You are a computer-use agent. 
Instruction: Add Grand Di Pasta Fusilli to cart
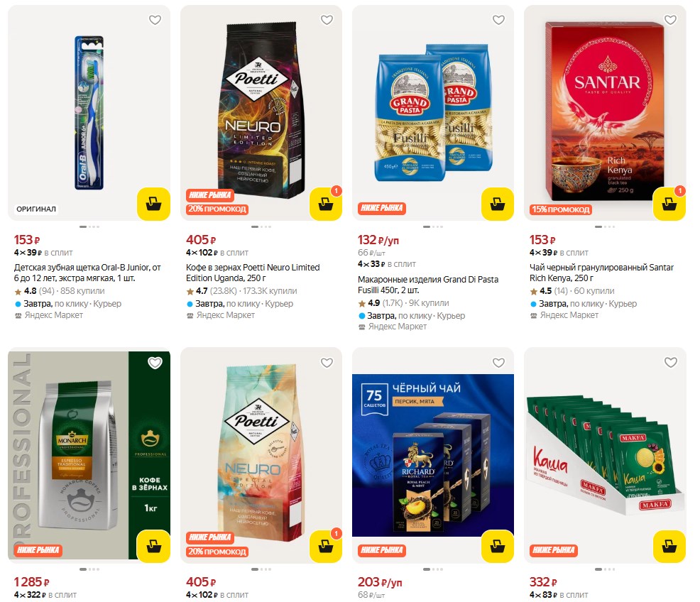pyautogui.click(x=498, y=204)
